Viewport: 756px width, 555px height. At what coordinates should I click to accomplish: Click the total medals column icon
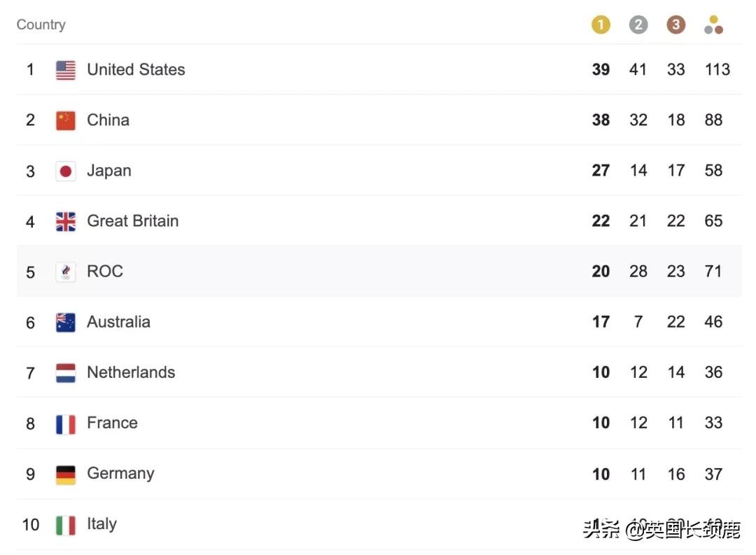click(713, 25)
